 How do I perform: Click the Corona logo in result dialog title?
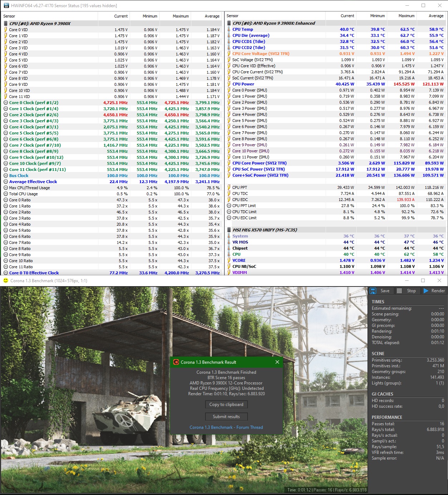(176, 362)
